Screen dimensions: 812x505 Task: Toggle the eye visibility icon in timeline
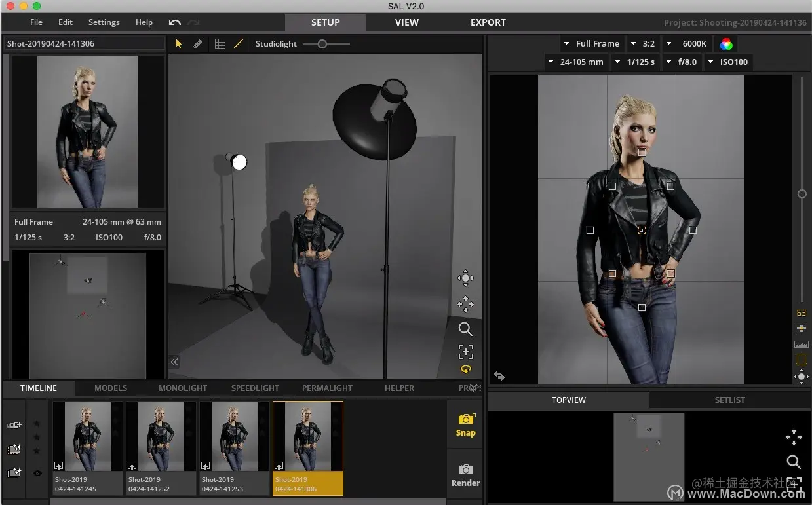[37, 473]
